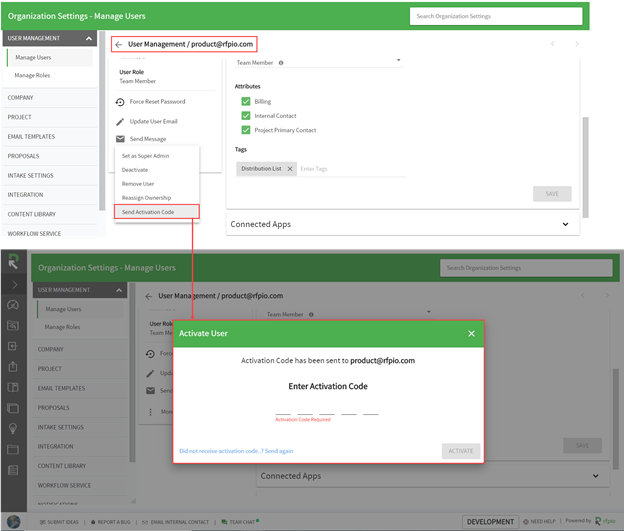This screenshot has height=531, width=624.
Task: Uncheck the Billing attribute checkbox
Action: [246, 102]
